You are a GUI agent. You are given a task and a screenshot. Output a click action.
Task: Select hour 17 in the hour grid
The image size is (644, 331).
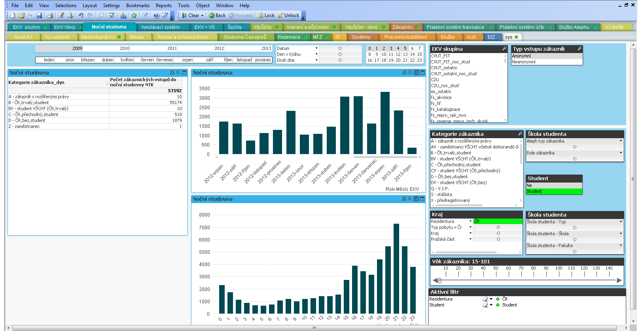pyautogui.click(x=377, y=60)
